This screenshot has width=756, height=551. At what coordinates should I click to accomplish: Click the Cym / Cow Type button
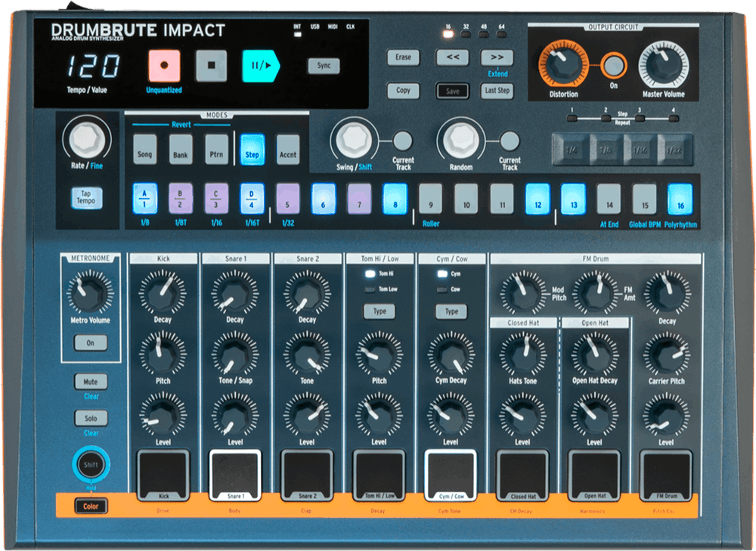(x=451, y=311)
